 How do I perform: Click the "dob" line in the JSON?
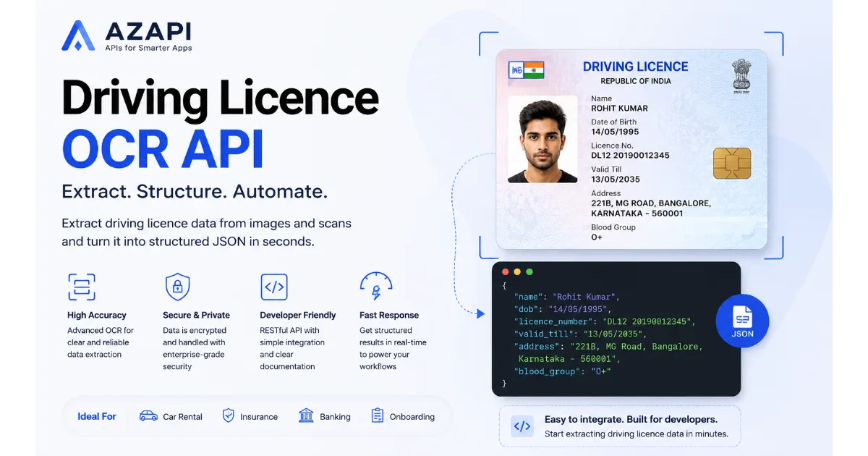coord(564,309)
